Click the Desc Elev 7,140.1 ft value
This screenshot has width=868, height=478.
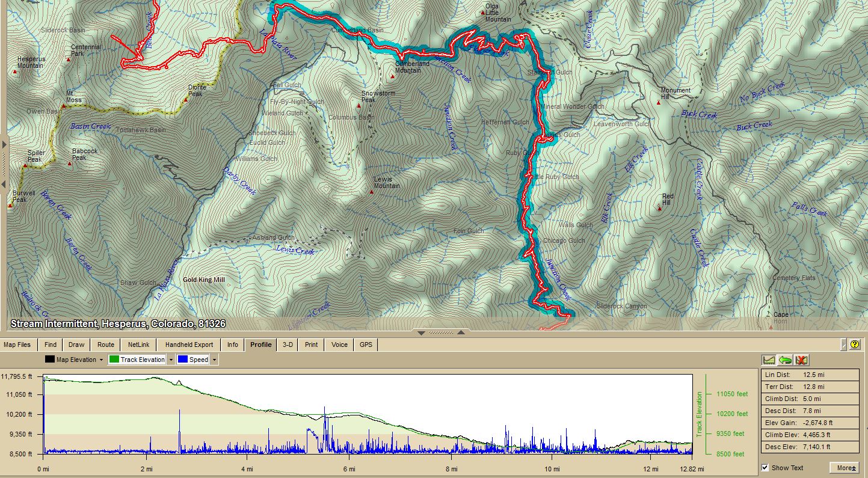[x=816, y=447]
